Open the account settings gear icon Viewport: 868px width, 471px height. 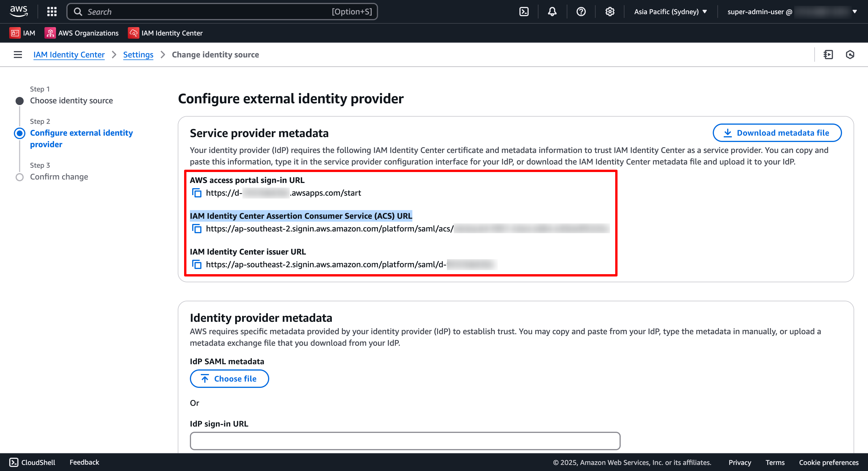[609, 11]
